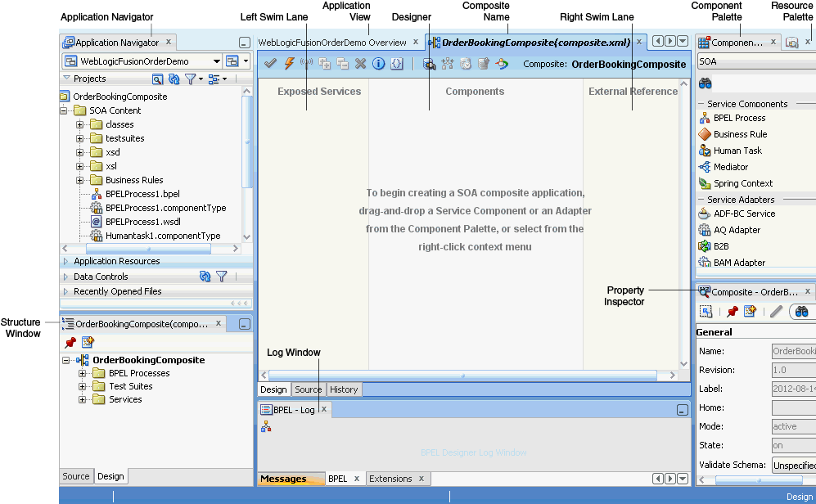The width and height of the screenshot is (816, 504).
Task: Click the add-plus icon in composite toolbar
Action: [x=324, y=64]
